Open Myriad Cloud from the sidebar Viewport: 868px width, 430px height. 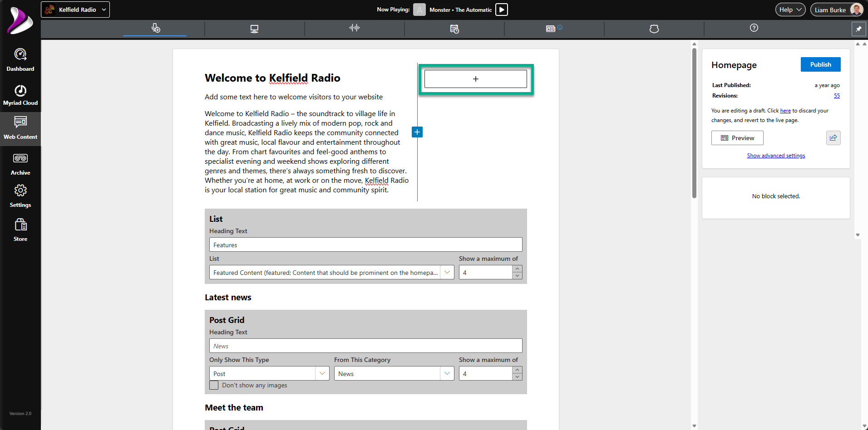point(20,95)
